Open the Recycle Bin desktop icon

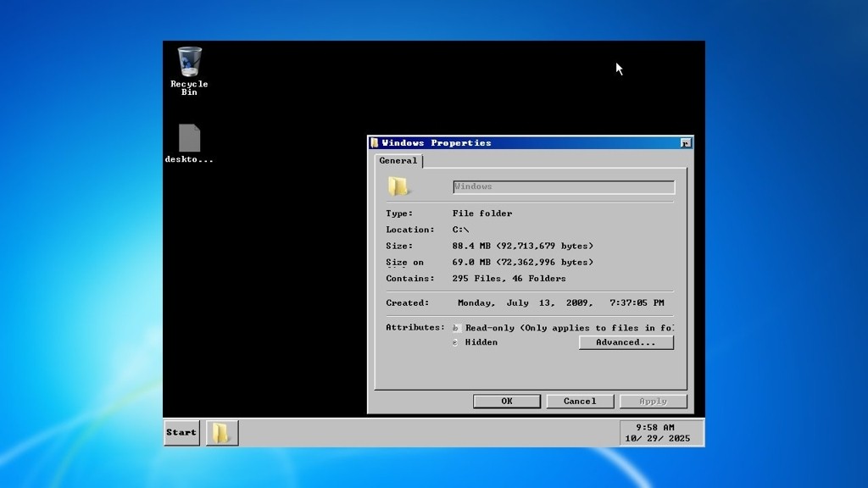coord(189,64)
